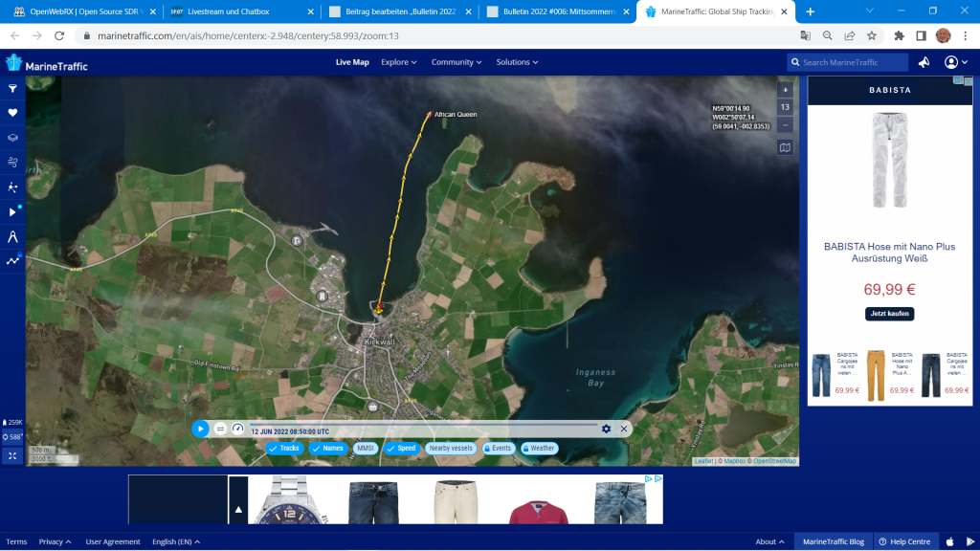Open playback settings gear icon

point(606,429)
